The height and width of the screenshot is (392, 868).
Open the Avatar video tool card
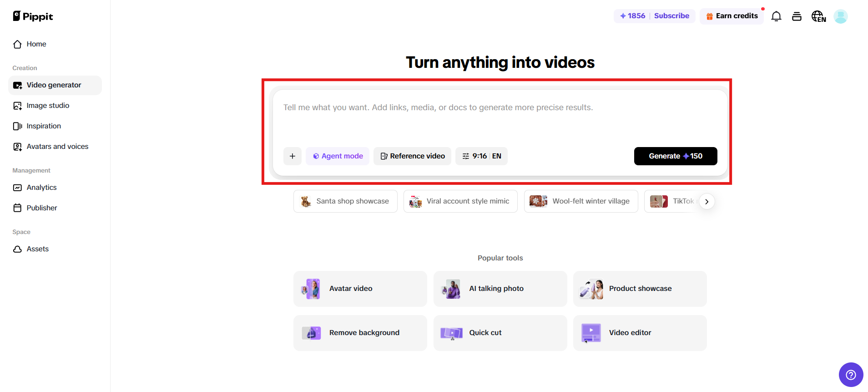pos(360,289)
